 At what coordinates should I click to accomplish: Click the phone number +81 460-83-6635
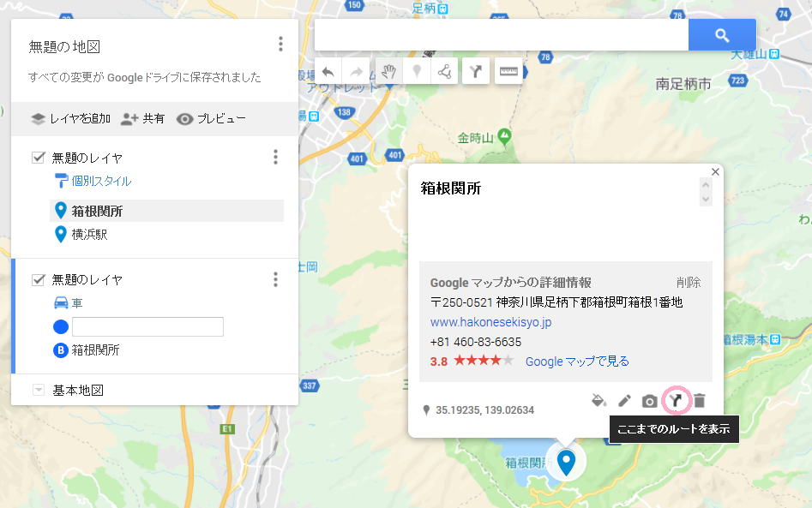[475, 342]
